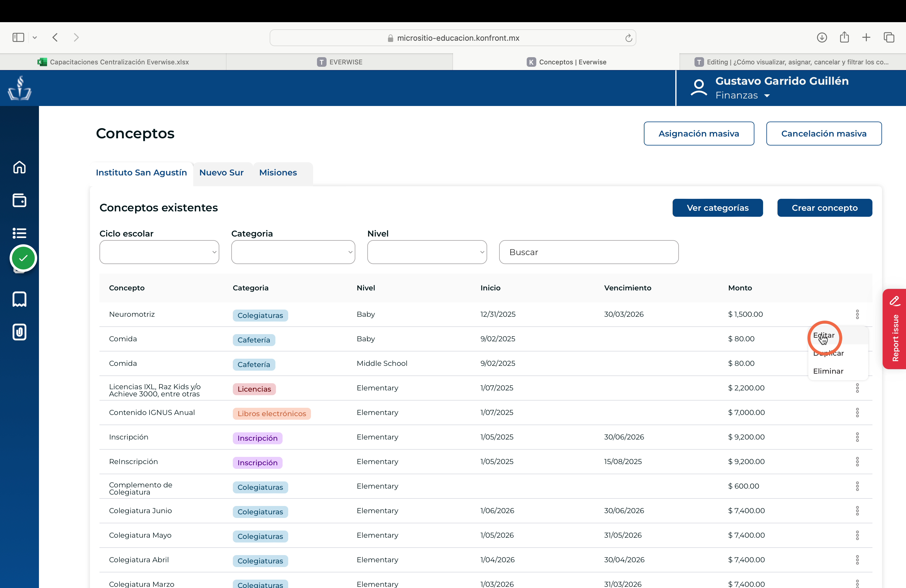The width and height of the screenshot is (906, 588).
Task: Open the Report issue side button
Action: pos(895,329)
